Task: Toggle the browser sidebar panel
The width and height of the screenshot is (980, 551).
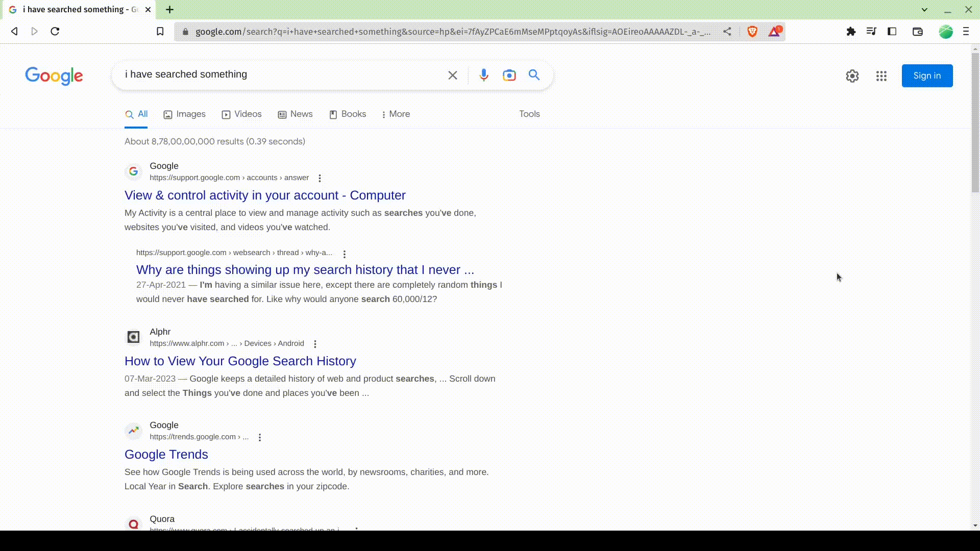Action: [892, 32]
